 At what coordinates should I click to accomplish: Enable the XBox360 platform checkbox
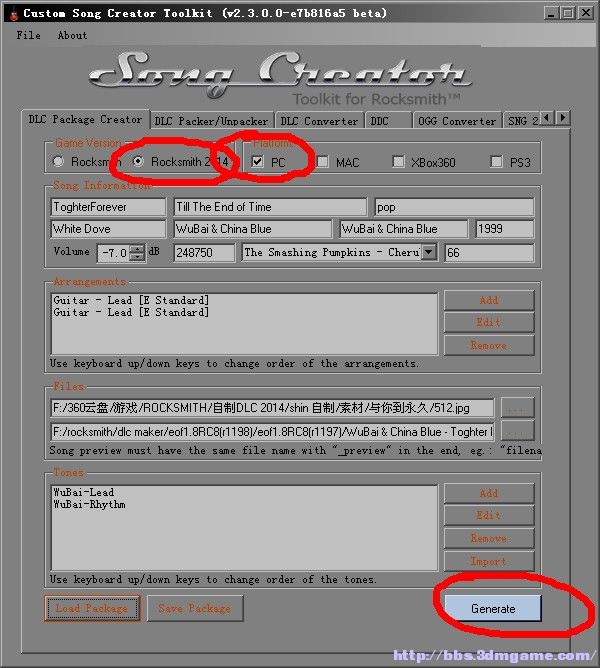click(398, 161)
